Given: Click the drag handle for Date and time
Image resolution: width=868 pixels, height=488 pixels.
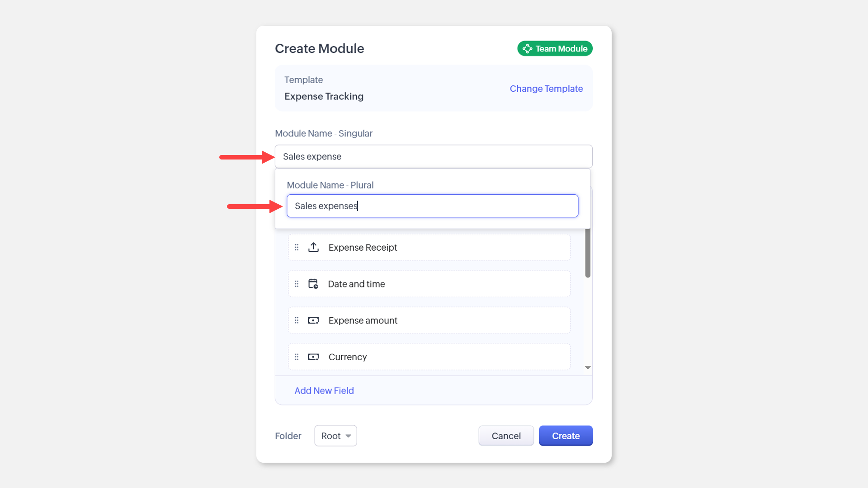Looking at the screenshot, I should tap(297, 284).
